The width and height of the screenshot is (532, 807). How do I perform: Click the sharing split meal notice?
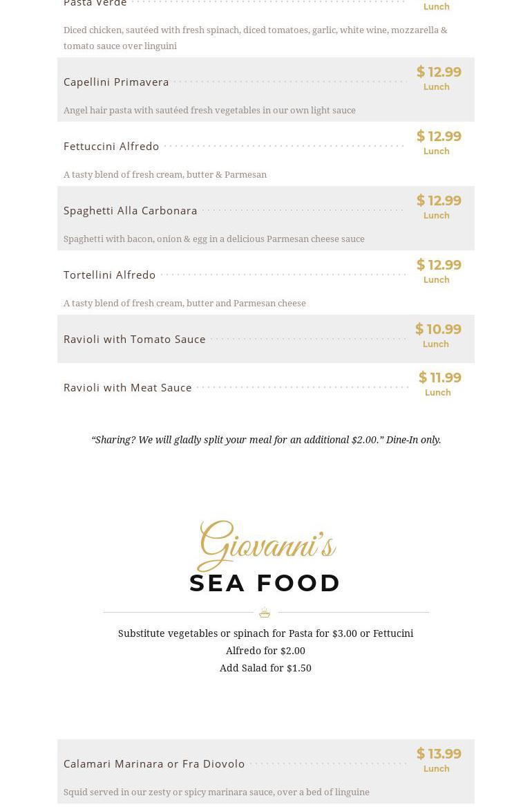pos(266,440)
